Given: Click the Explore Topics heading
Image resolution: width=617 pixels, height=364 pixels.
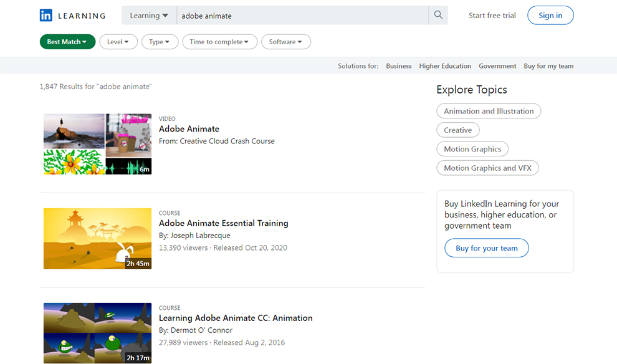Looking at the screenshot, I should pos(471,90).
